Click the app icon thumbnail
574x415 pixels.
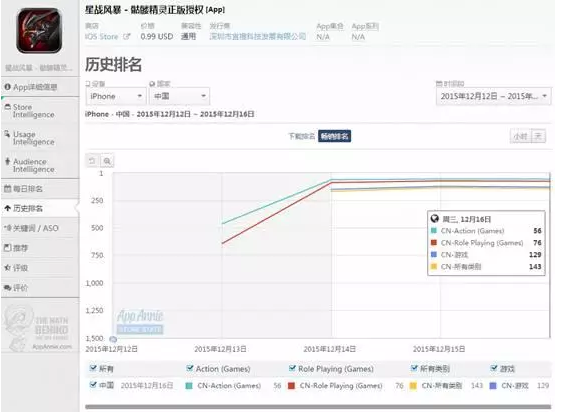pyautogui.click(x=39, y=30)
